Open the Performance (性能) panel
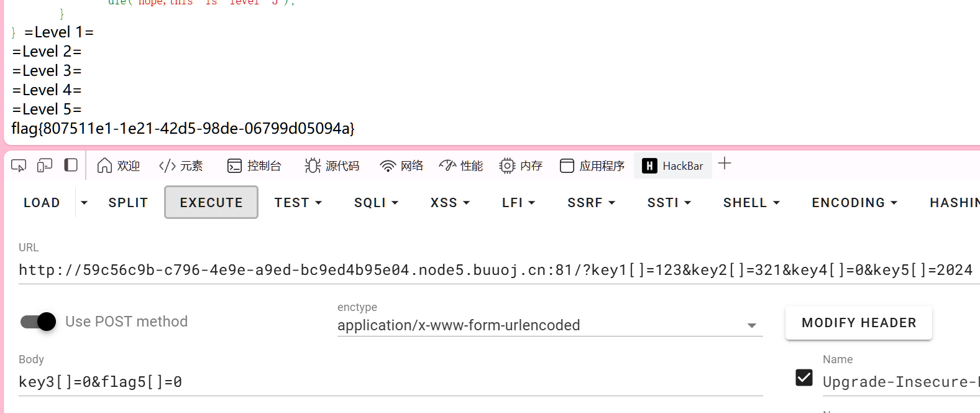Viewport: 980px width, 413px height. [x=460, y=166]
